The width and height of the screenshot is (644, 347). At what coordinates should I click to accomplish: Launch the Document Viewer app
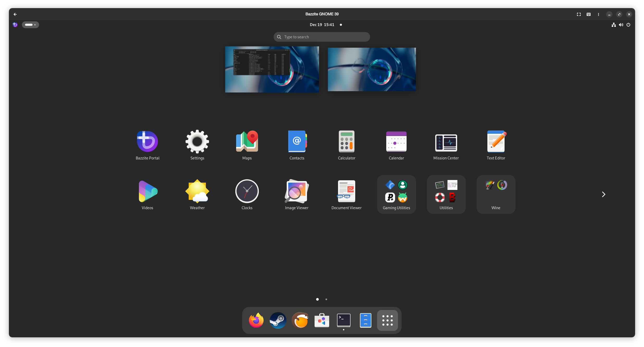tap(346, 191)
